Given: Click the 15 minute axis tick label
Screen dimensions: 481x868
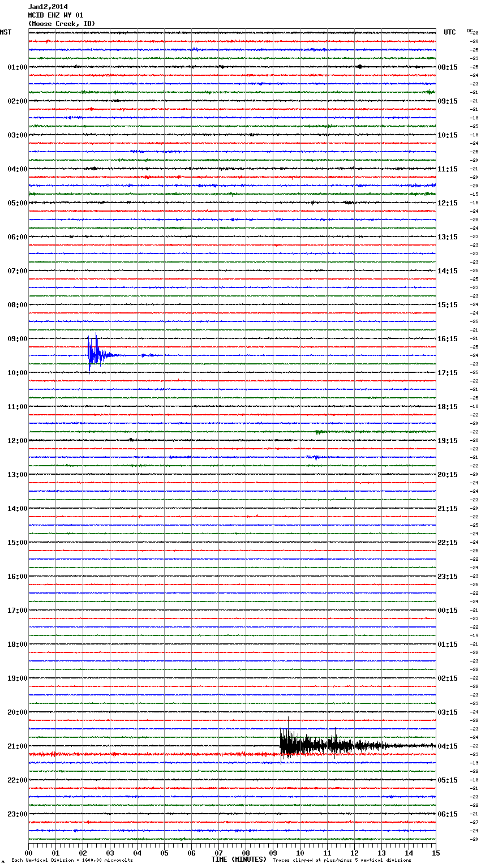Looking at the screenshot, I should point(436,853).
